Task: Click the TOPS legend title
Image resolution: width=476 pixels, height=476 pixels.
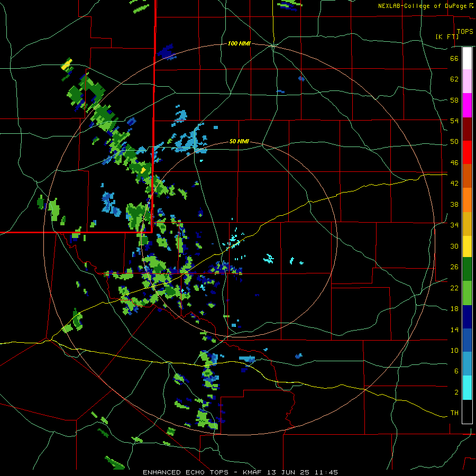Action: click(x=465, y=32)
